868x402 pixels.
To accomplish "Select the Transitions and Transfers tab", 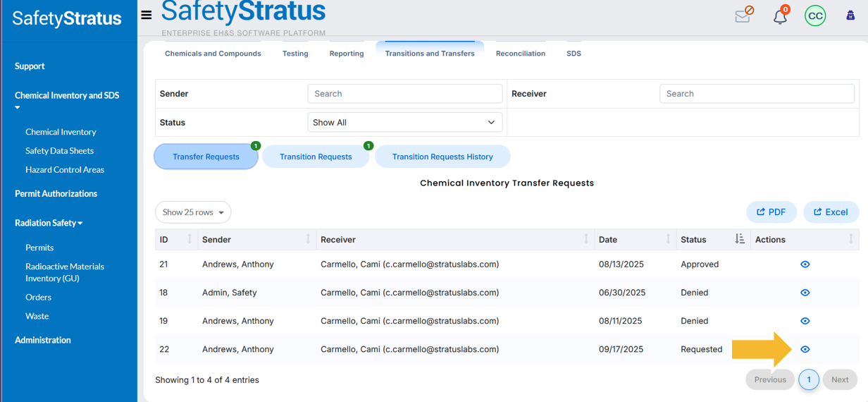I will (430, 54).
